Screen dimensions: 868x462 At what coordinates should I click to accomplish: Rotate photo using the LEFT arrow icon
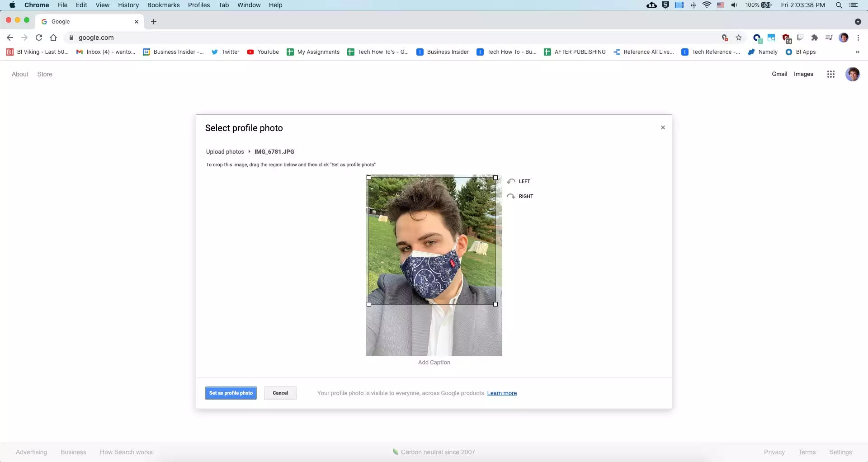click(511, 181)
